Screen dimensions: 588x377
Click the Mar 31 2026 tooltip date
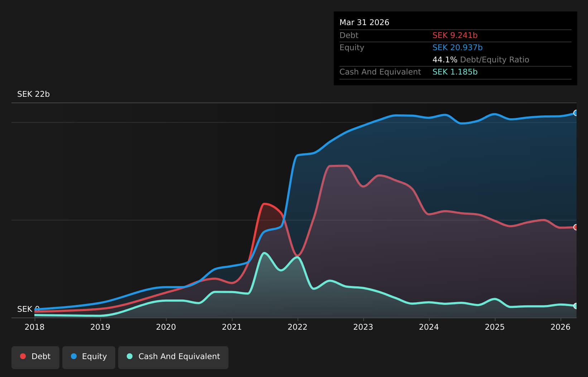[364, 23]
